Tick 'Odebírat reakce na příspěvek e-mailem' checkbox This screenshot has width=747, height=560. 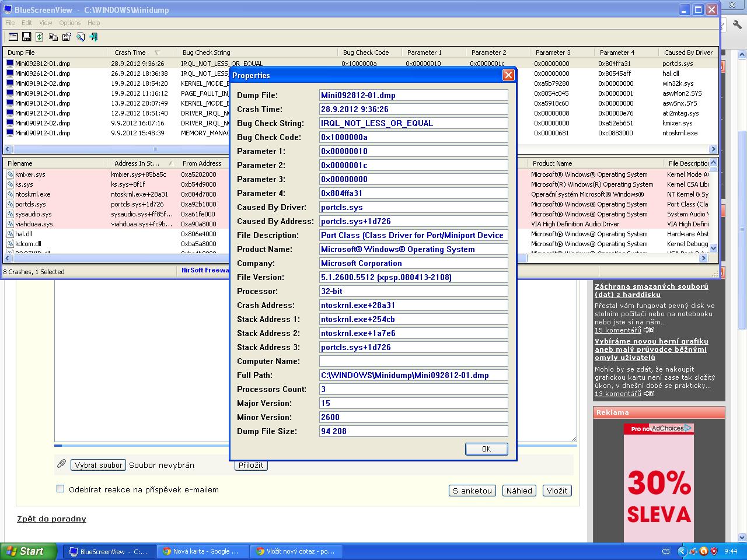[x=60, y=489]
